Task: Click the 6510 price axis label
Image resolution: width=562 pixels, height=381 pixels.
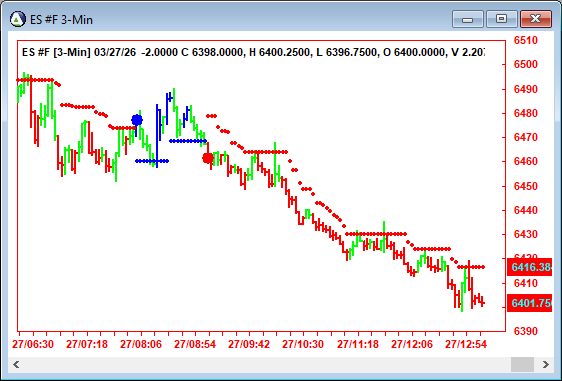Action: tap(526, 40)
